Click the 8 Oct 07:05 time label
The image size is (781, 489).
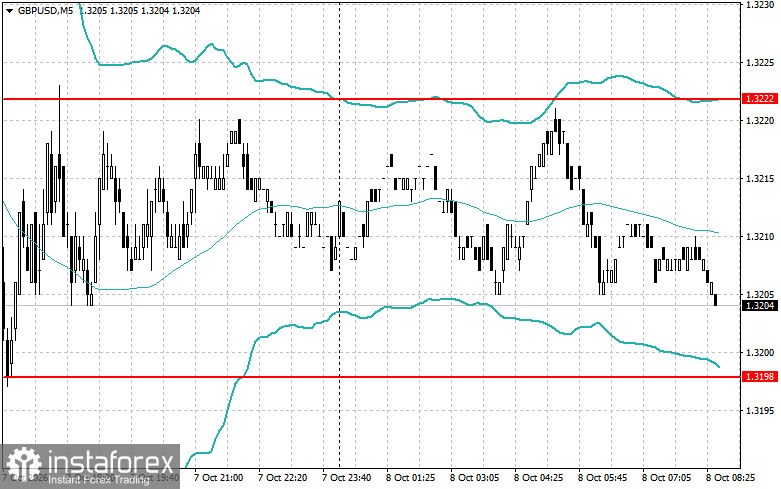tap(666, 478)
